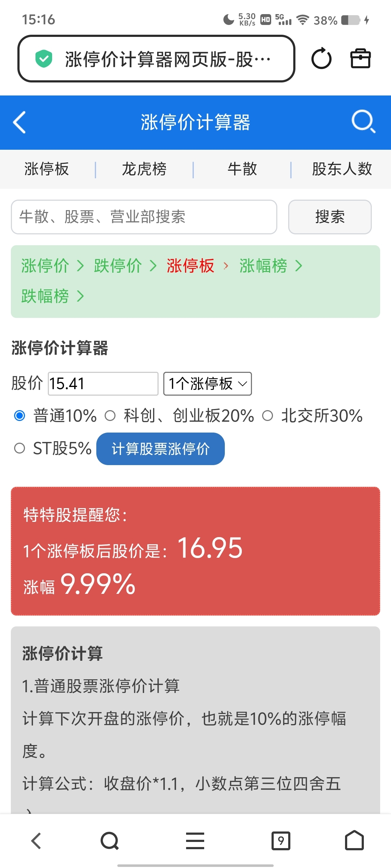Open search via blue header magnifier
The width and height of the screenshot is (391, 868).
[363, 122]
